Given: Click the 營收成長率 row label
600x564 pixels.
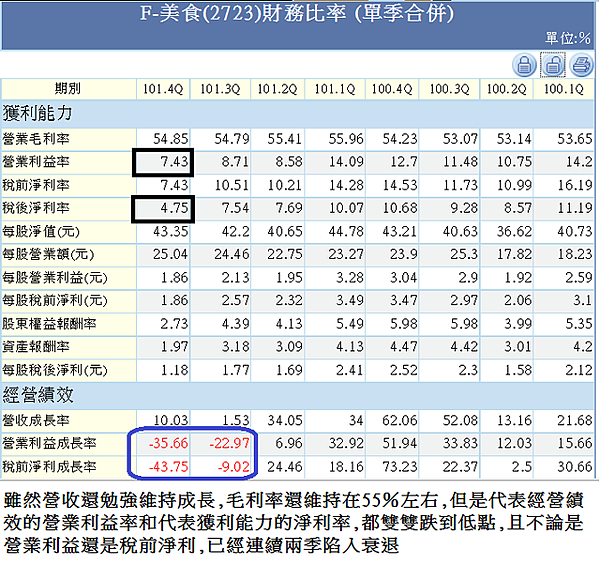Looking at the screenshot, I should pos(36,421).
